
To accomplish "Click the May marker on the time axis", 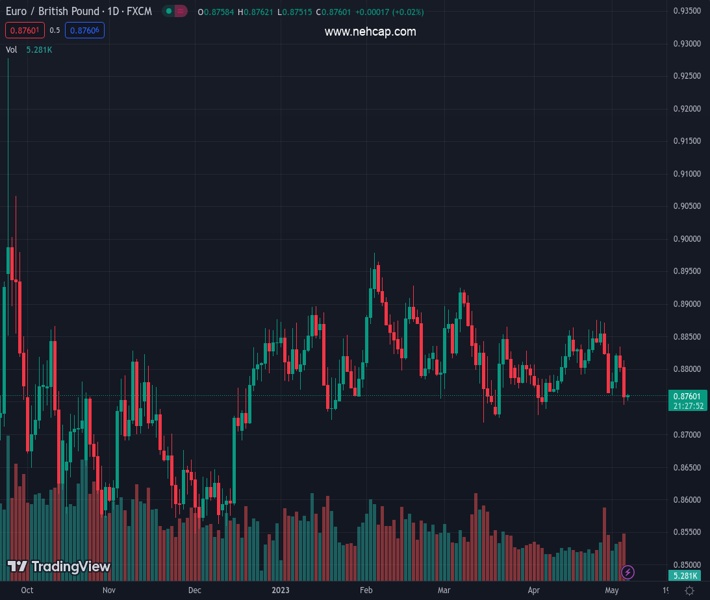I will pos(611,591).
